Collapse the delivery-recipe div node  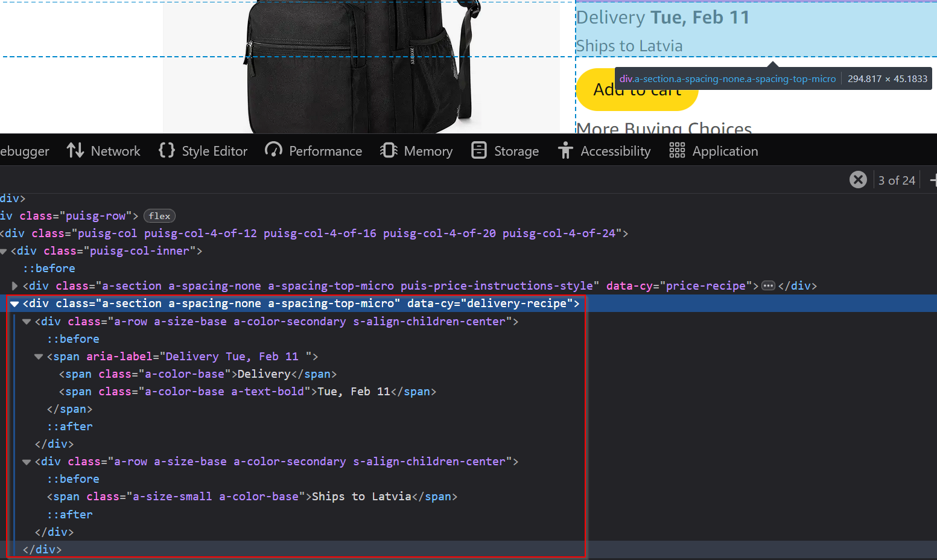pyautogui.click(x=13, y=303)
